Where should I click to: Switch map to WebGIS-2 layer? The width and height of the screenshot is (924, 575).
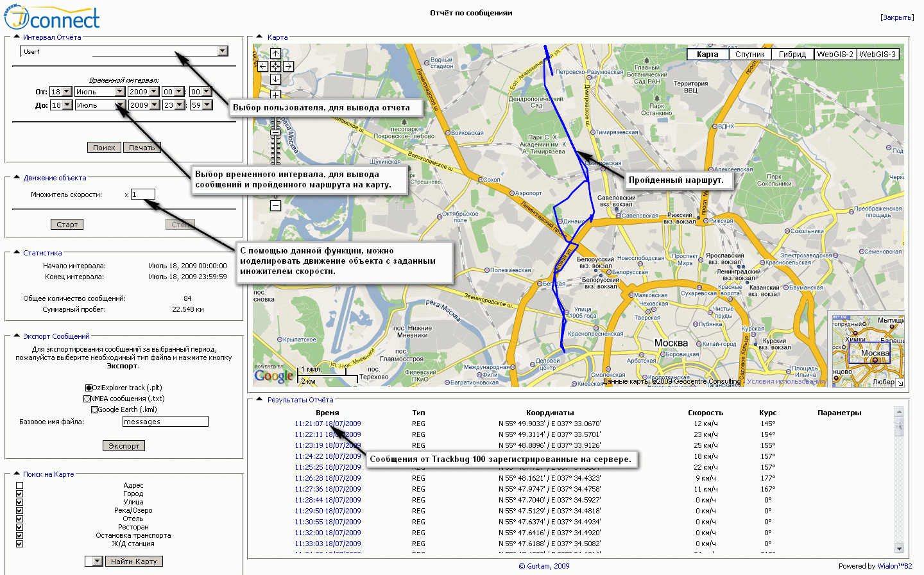835,55
